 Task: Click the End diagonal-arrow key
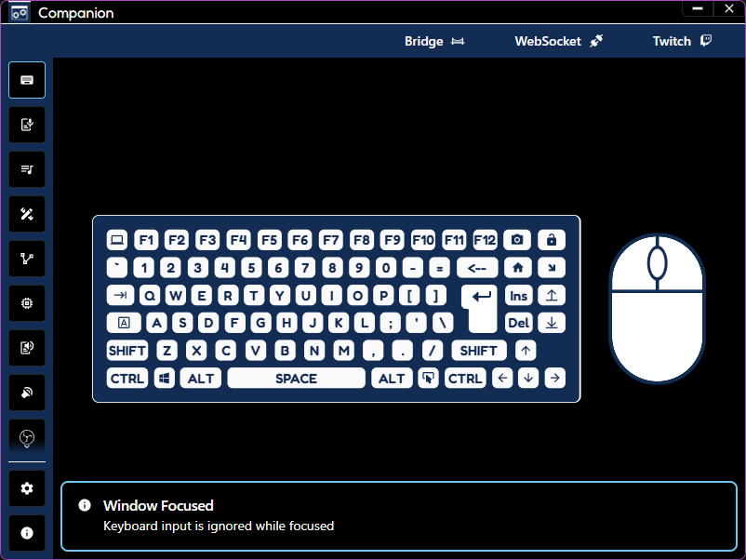pos(552,268)
